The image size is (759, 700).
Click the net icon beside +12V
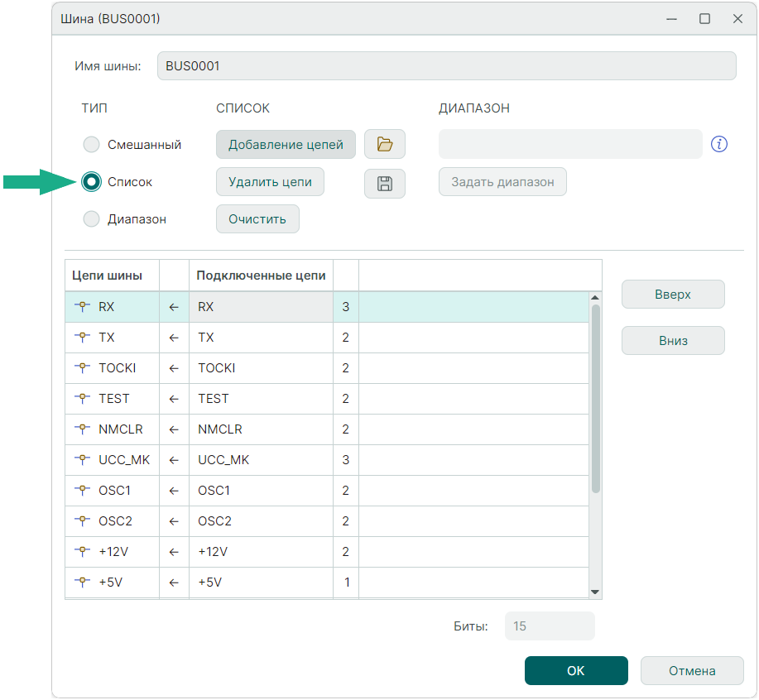pos(82,552)
